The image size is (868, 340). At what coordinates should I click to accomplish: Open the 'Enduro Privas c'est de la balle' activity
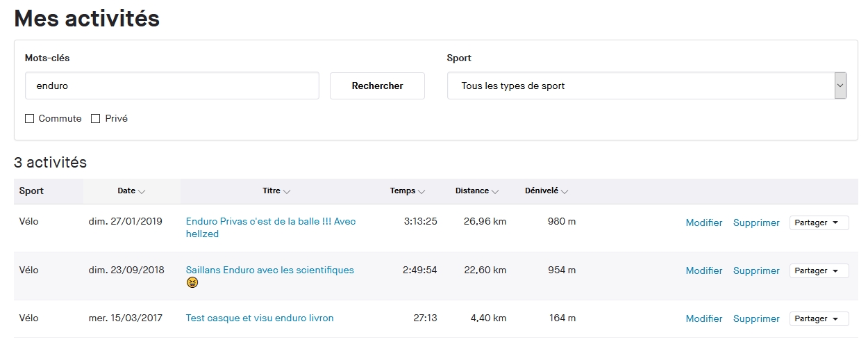click(271, 227)
